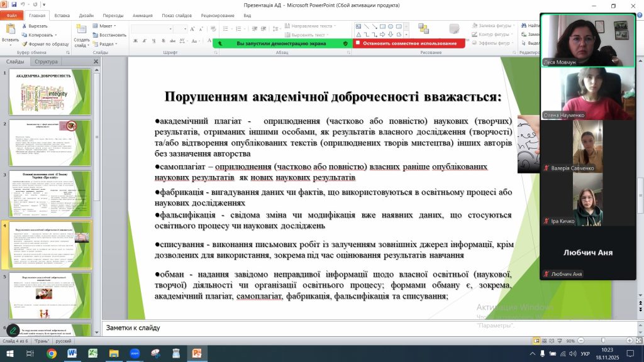This screenshot has width=644, height=362.
Task: Switch to slide sorter view icon
Action: 544,341
